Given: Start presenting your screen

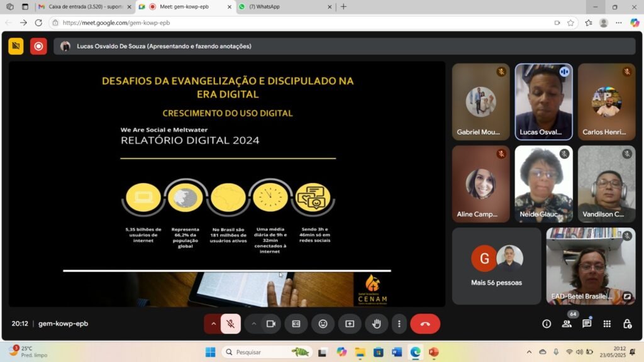Looking at the screenshot, I should [350, 324].
